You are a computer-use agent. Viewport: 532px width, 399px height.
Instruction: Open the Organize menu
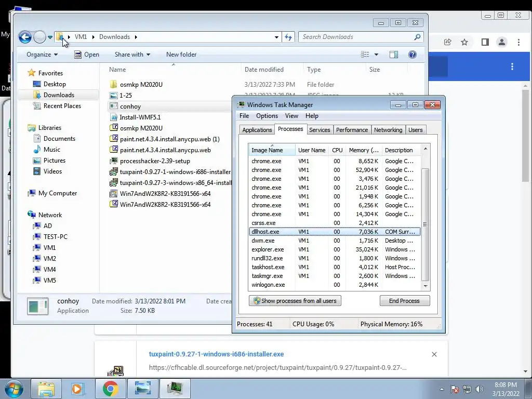42,54
